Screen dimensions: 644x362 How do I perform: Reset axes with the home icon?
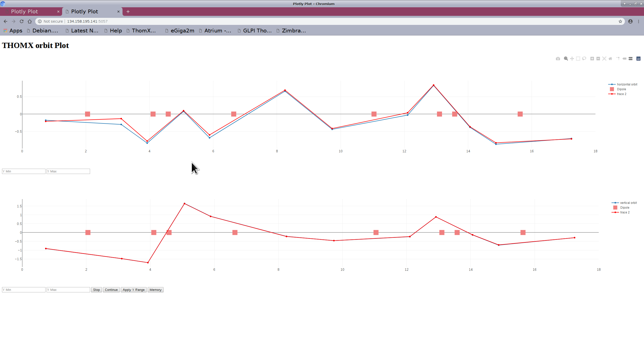pos(610,59)
